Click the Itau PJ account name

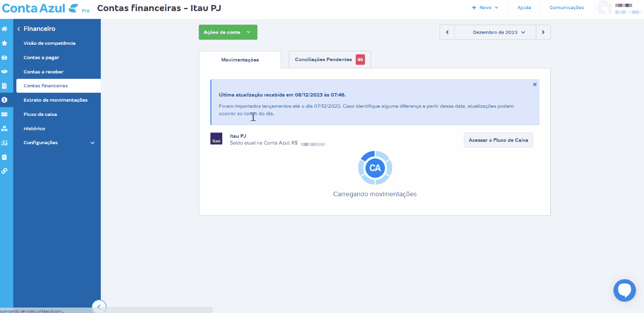coord(238,136)
